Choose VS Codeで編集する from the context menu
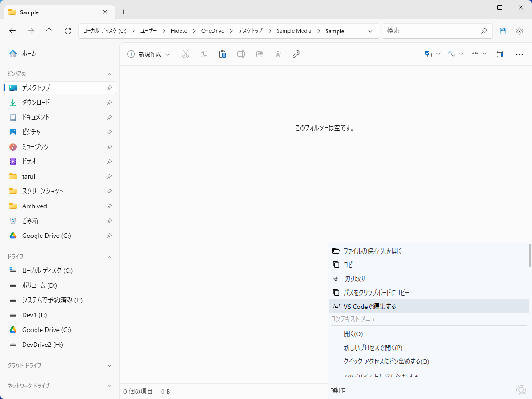 [x=369, y=306]
